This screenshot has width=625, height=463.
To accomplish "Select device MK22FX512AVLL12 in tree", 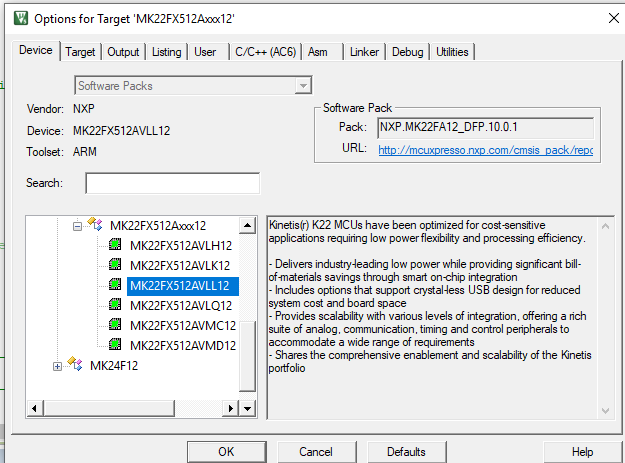I will pyautogui.click(x=183, y=286).
